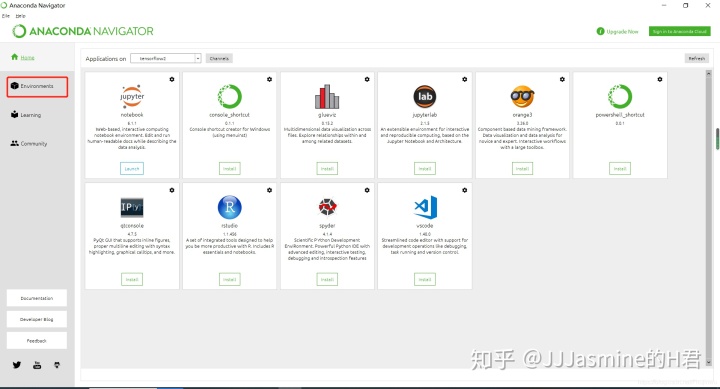Open settings gear on notebook card
The width and height of the screenshot is (720, 389).
click(172, 79)
